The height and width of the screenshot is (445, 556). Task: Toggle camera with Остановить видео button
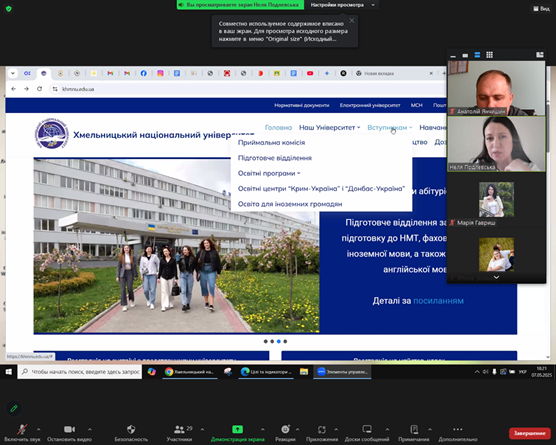point(69,429)
